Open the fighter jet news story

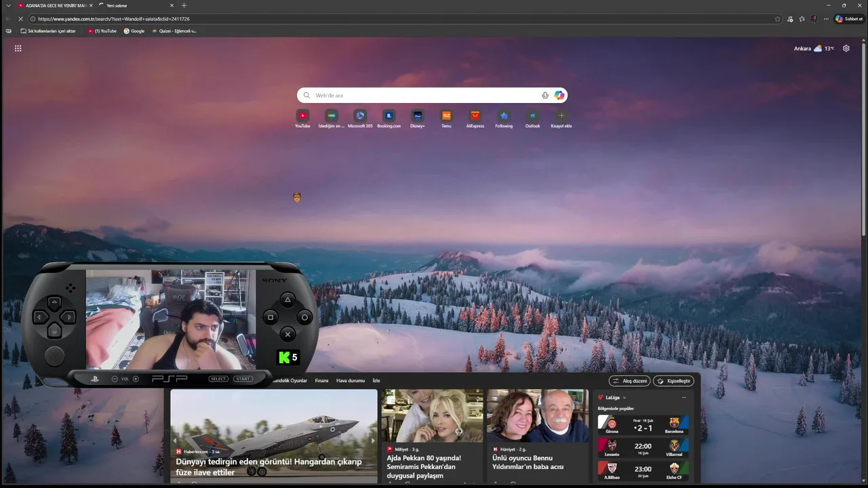point(274,436)
